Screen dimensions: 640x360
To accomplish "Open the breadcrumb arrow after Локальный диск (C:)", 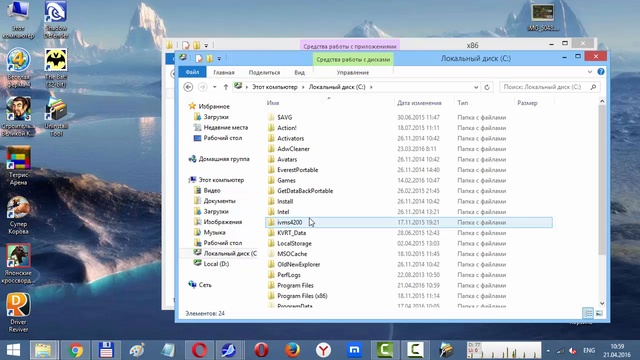I will point(371,87).
